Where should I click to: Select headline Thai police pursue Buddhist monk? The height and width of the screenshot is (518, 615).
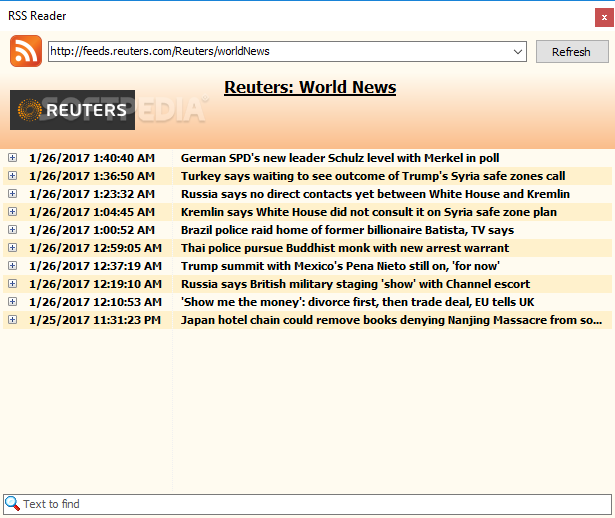(345, 248)
